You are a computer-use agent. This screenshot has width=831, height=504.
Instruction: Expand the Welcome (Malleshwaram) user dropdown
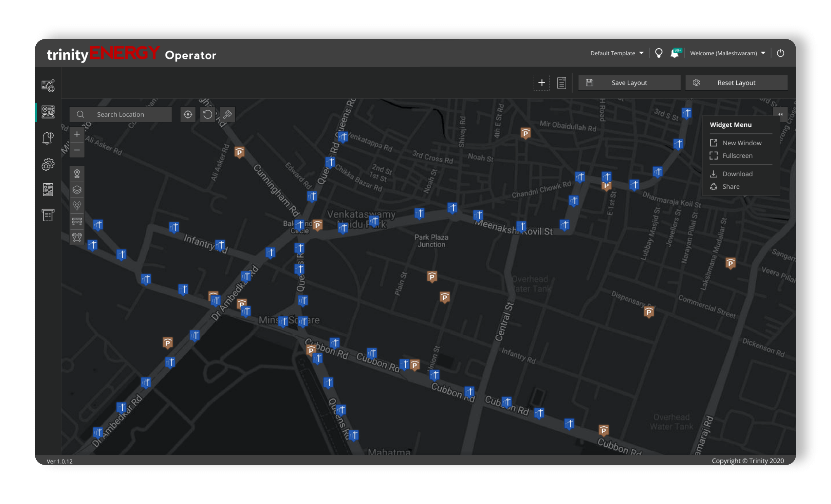(x=727, y=53)
